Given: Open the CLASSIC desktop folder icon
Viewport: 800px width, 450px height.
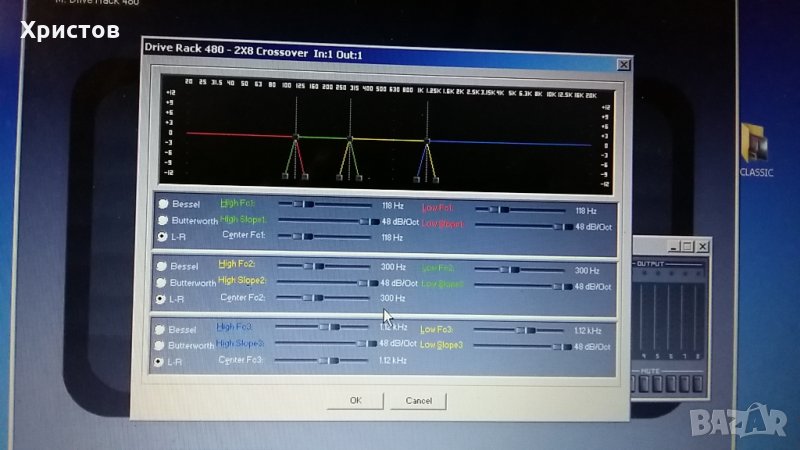Looking at the screenshot, I should pyautogui.click(x=756, y=146).
